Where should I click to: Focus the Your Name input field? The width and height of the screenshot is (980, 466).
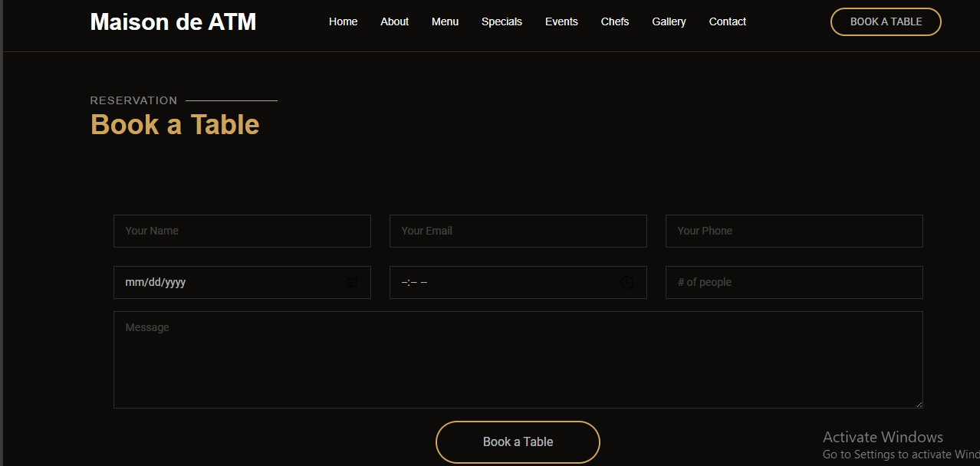pos(242,231)
